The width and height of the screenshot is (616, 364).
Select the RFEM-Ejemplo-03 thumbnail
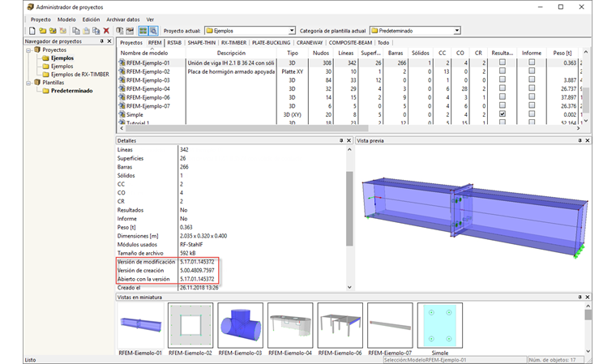(240, 325)
